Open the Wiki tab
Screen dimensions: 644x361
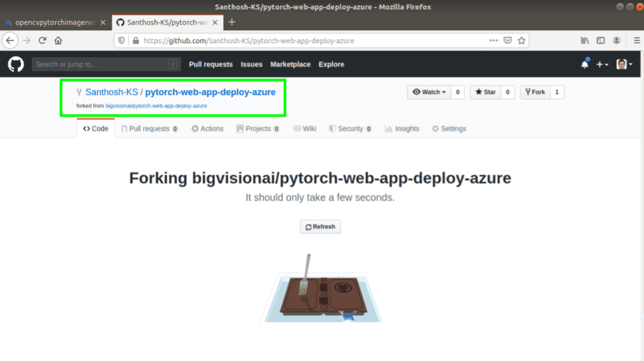[305, 128]
